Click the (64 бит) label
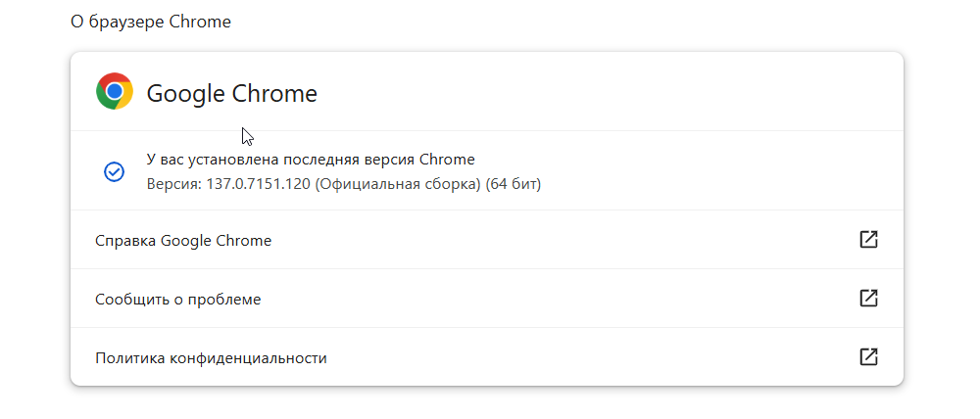This screenshot has height=419, width=980. click(x=514, y=185)
